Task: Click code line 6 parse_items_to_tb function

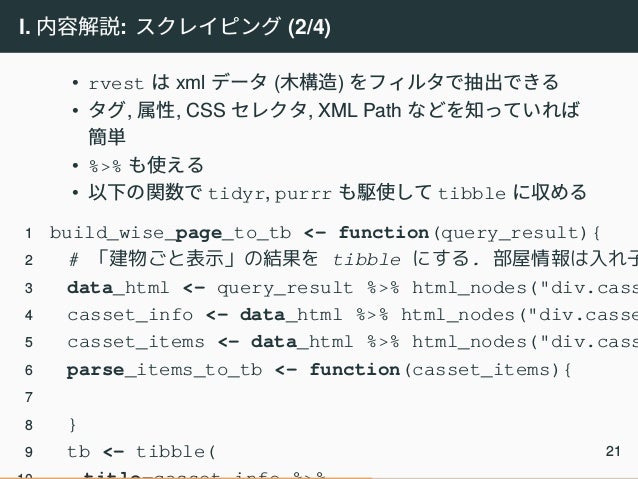Action: (x=319, y=370)
